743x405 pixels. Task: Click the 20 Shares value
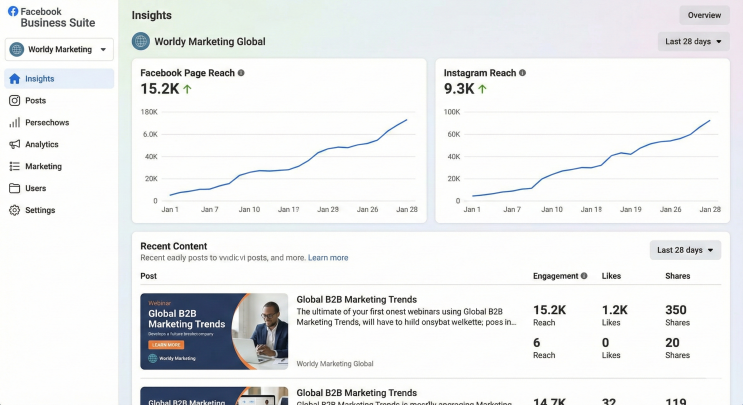point(672,342)
